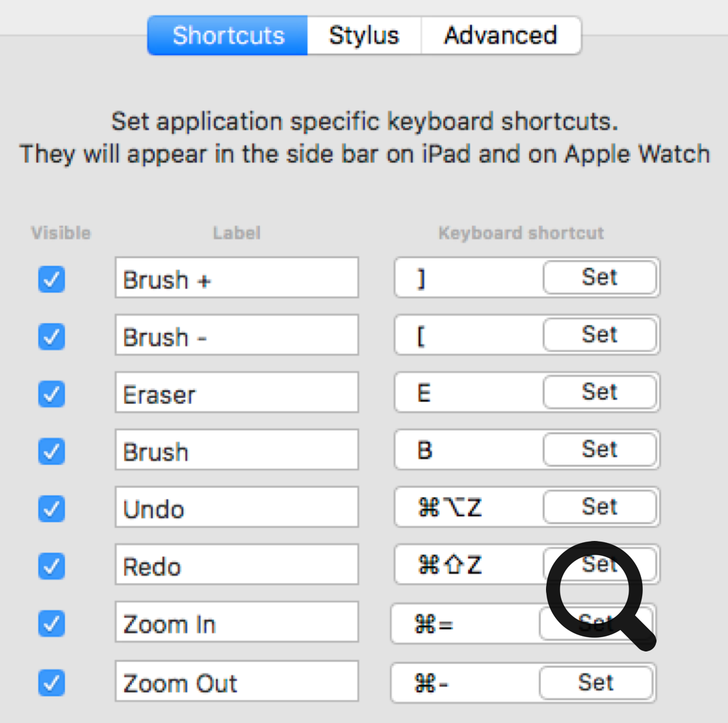
Task: Select the Redo label text field
Action: [237, 565]
